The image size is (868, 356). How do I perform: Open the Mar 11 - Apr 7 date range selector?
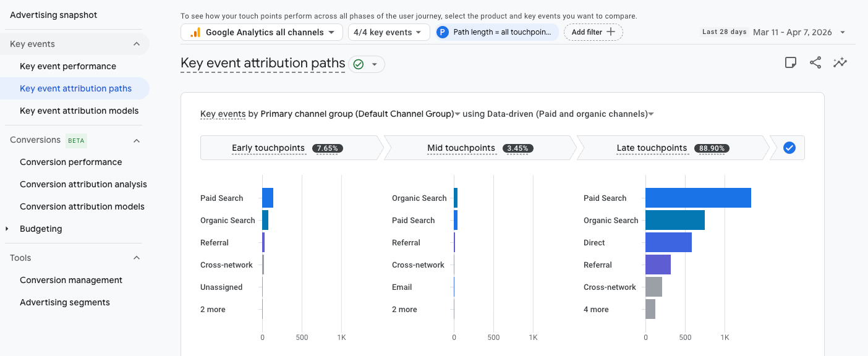(x=796, y=32)
